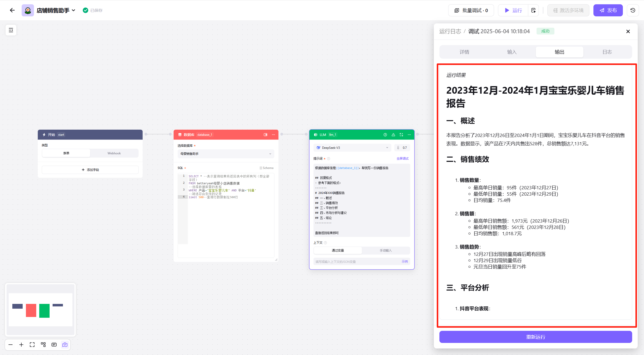The width and height of the screenshot is (644, 355).
Task: Click the back arrow icon
Action: 12,10
